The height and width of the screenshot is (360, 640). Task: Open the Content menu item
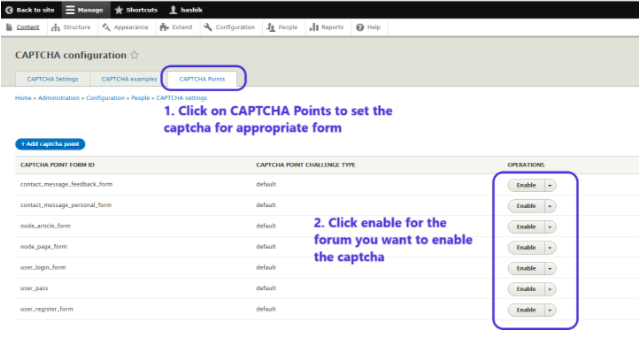28,27
